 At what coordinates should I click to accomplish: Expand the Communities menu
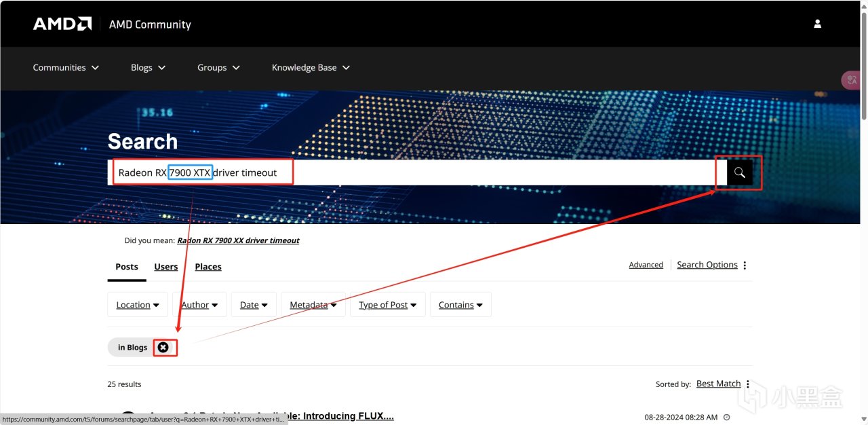pyautogui.click(x=66, y=68)
